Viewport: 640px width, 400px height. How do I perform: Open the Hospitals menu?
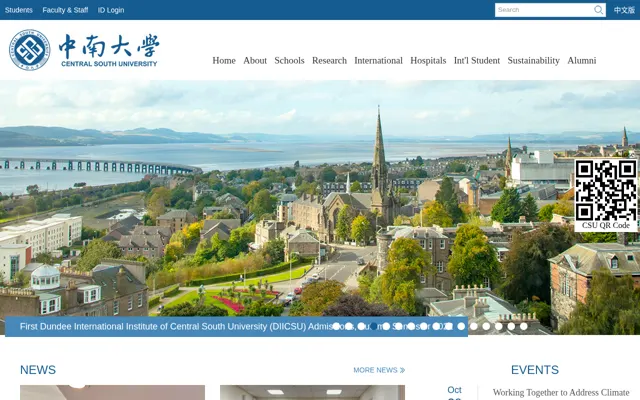428,60
